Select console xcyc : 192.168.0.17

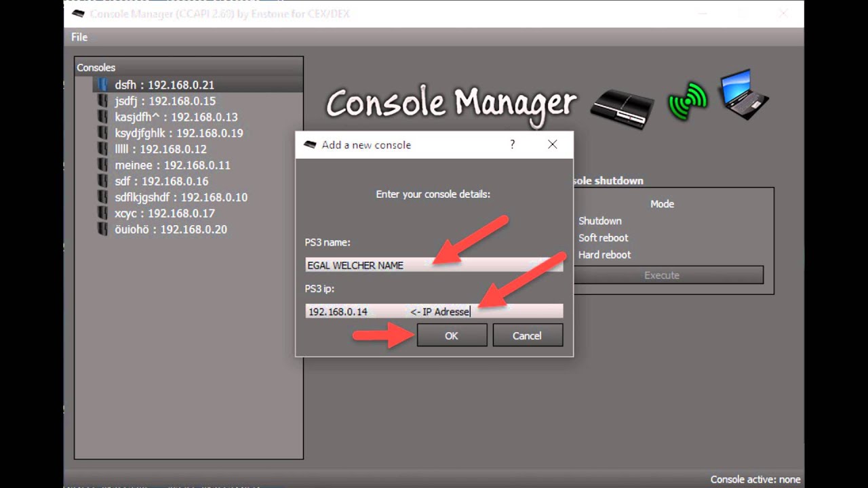[165, 213]
